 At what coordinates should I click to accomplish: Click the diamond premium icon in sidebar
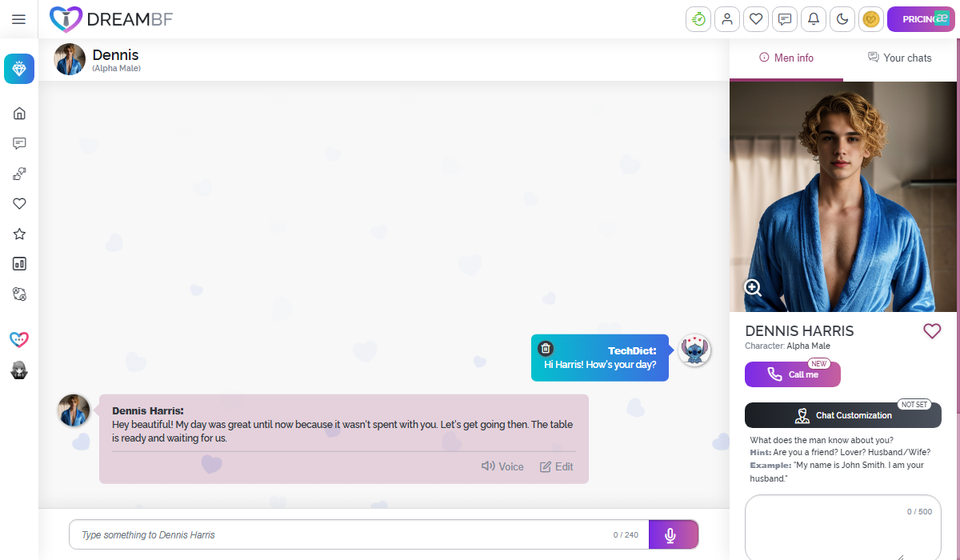coord(19,69)
